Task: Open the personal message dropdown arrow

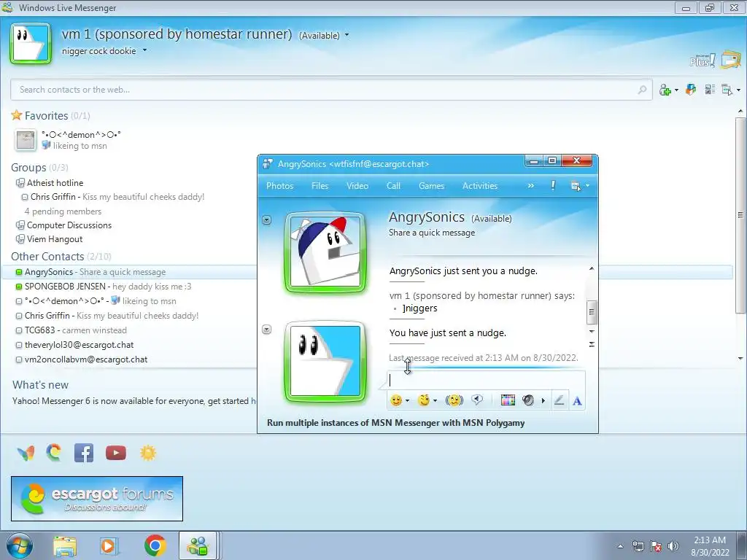Action: [x=145, y=50]
